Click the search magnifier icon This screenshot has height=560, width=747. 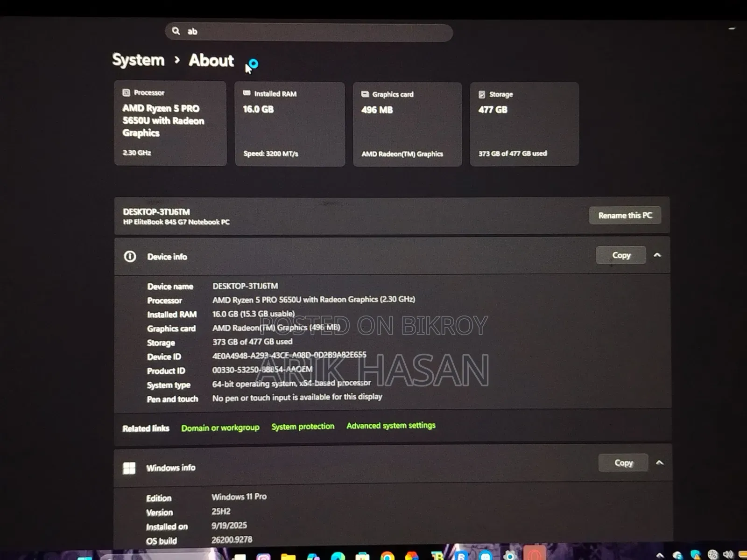[x=176, y=31]
